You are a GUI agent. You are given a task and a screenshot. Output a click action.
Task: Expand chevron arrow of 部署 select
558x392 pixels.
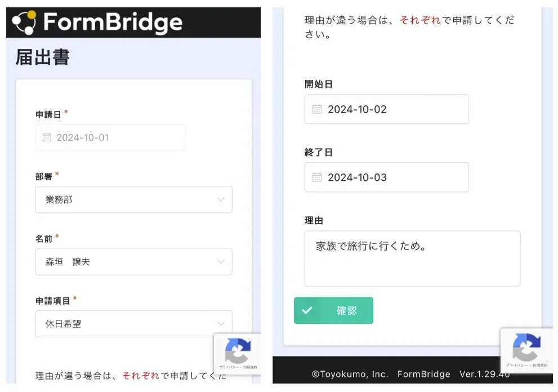221,199
